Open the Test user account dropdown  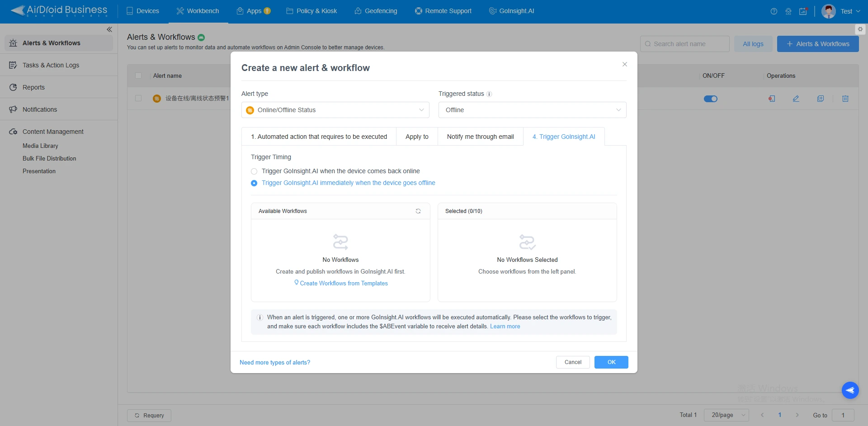coord(850,11)
